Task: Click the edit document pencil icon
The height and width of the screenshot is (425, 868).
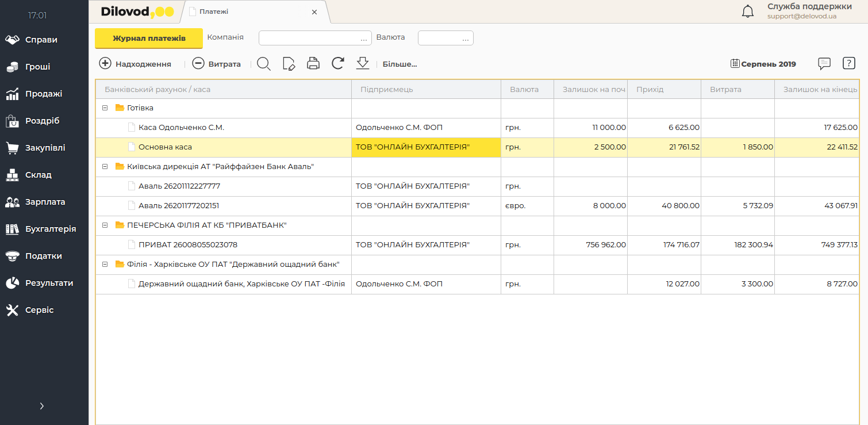Action: tap(289, 64)
